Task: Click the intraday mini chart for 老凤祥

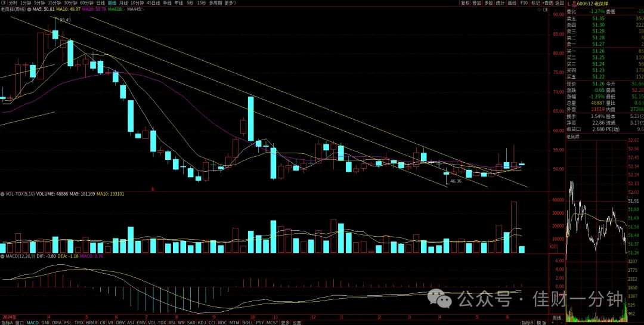Action: [597, 230]
